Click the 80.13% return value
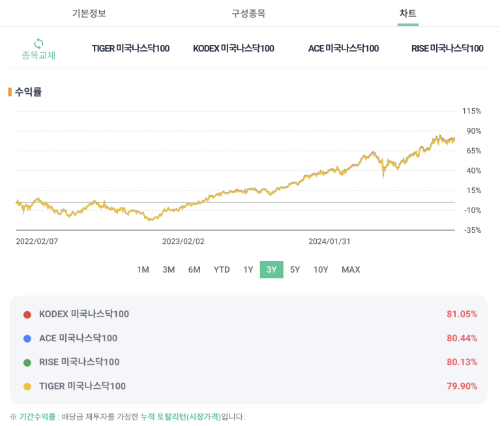 click(462, 362)
